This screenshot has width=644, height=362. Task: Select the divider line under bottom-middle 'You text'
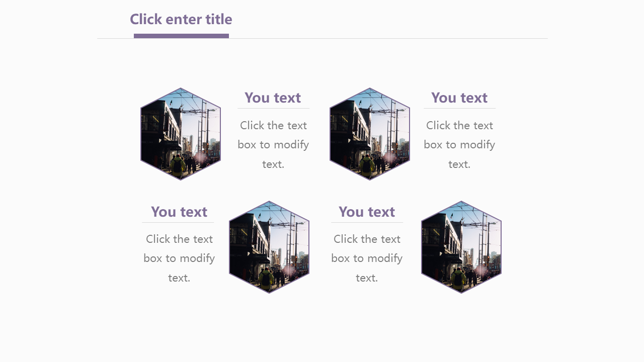(x=367, y=222)
